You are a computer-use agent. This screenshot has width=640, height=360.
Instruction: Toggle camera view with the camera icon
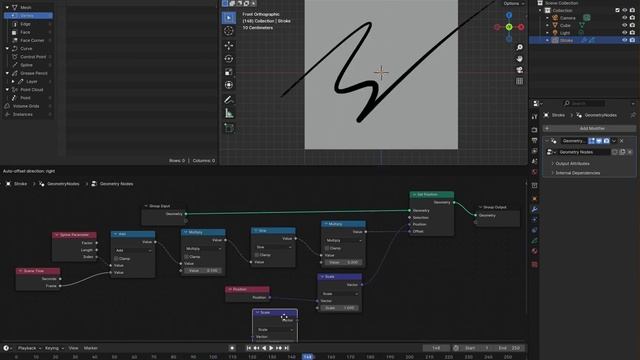click(520, 70)
